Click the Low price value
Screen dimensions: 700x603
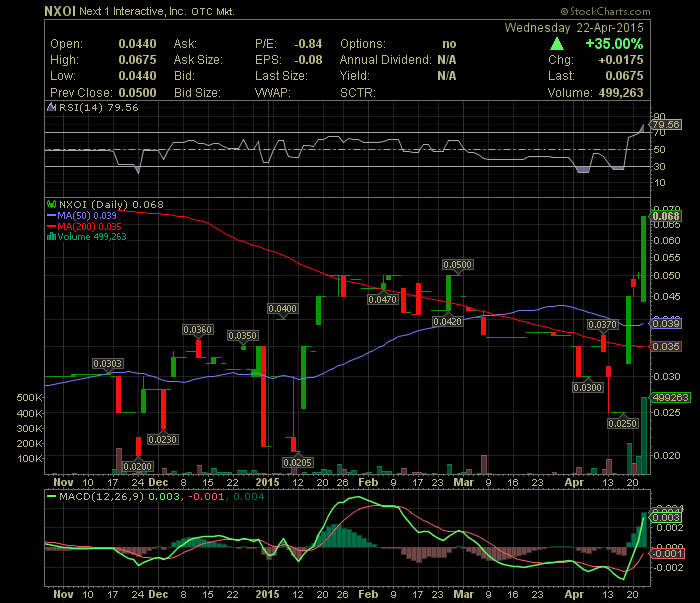coord(138,76)
